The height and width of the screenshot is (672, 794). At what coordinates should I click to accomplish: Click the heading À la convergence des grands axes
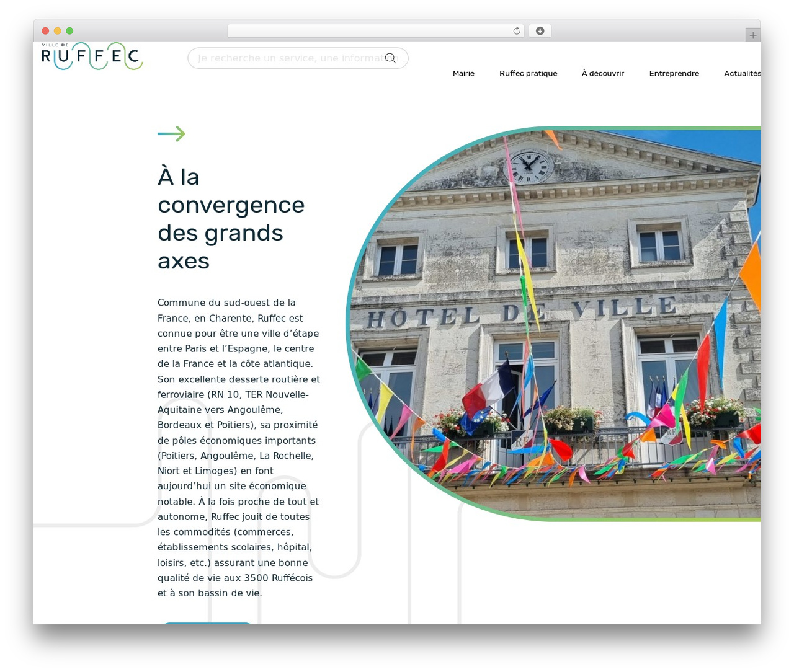coord(231,219)
